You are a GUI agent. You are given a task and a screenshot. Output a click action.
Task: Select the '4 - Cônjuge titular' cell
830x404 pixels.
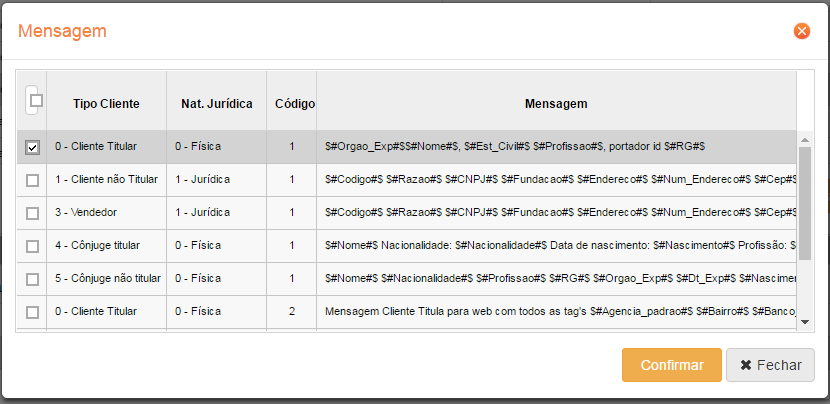click(98, 246)
